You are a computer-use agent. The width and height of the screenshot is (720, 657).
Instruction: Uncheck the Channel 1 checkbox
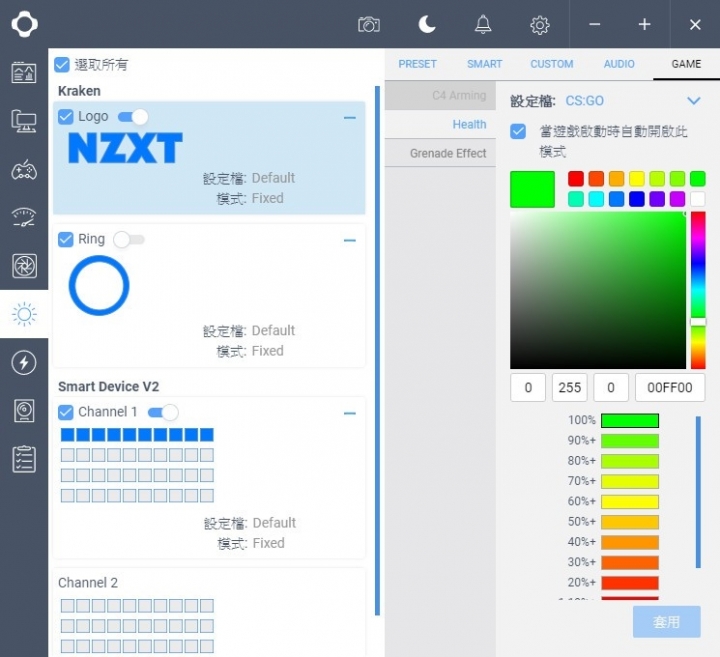(x=66, y=412)
